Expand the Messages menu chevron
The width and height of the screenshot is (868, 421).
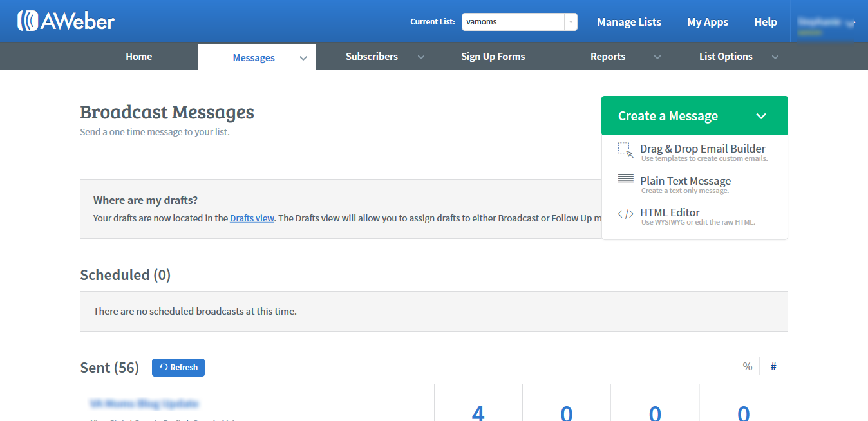click(303, 58)
